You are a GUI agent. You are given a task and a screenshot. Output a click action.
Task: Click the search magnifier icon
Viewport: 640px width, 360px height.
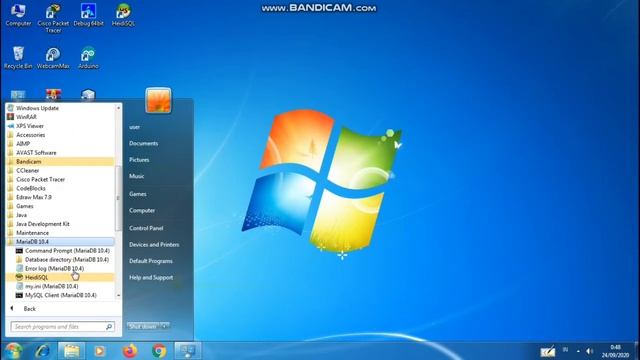(x=109, y=327)
